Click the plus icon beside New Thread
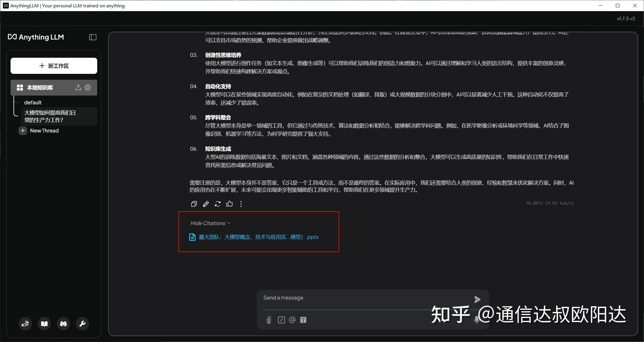Screen dimensions: 644x342 (23, 131)
